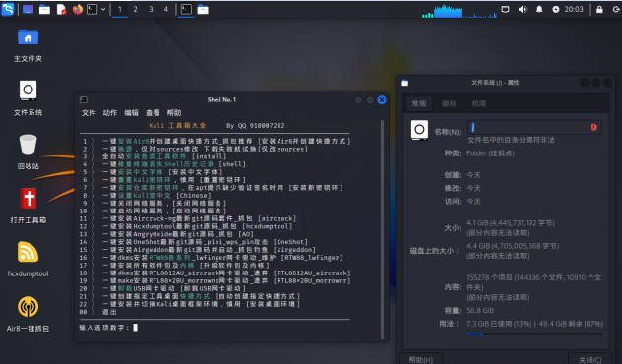The height and width of the screenshot is (364, 622).
Task: Click the display settings tray icon
Action: [505, 9]
